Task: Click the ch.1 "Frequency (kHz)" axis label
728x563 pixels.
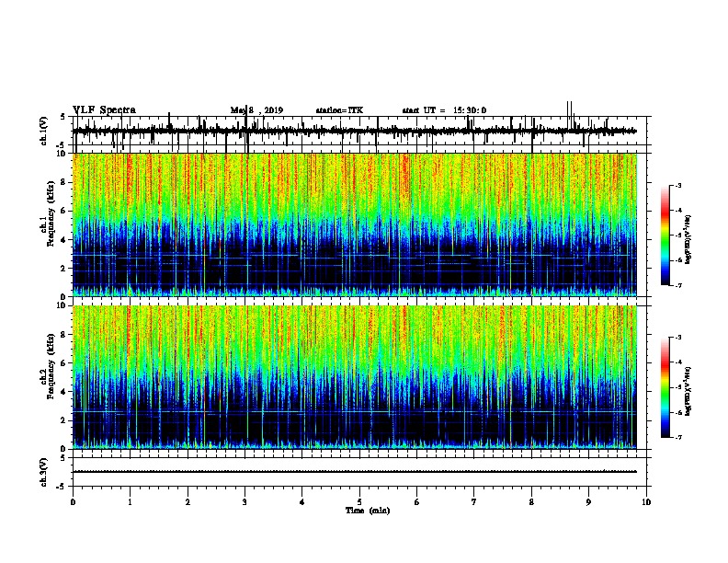Action: (x=51, y=214)
